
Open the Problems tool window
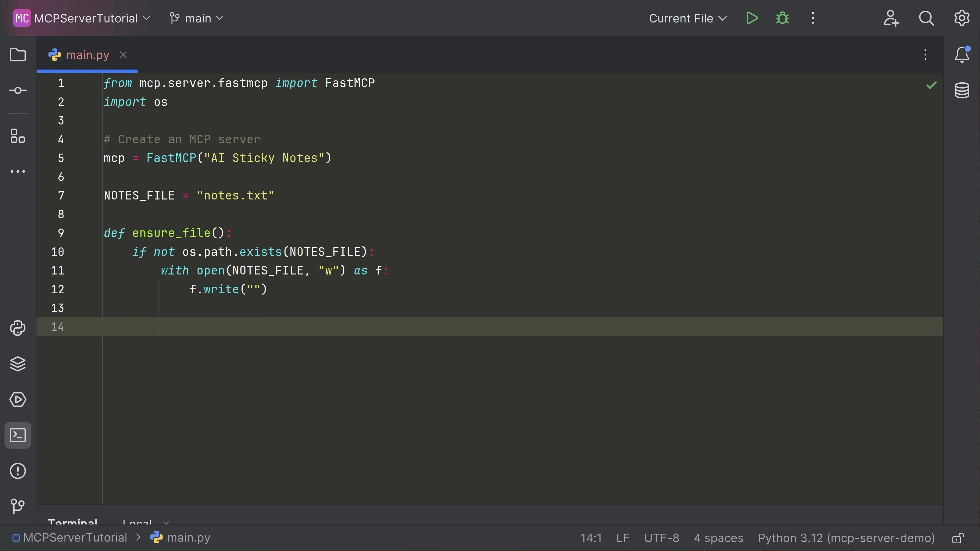(18, 471)
